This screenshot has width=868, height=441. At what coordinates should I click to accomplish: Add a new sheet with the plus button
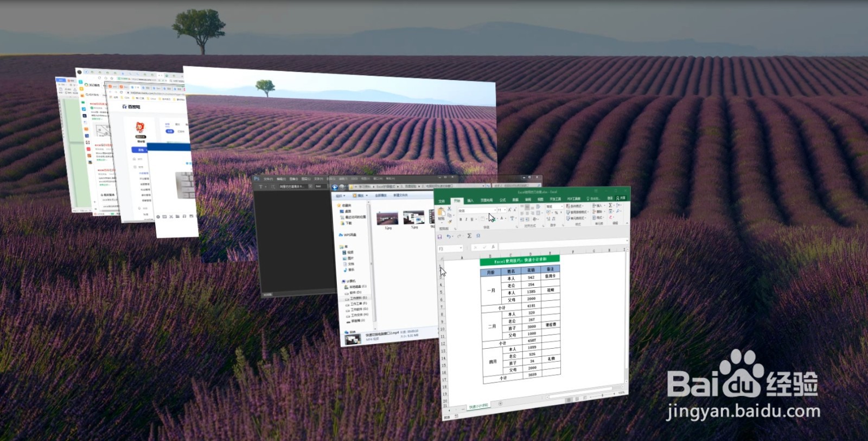click(500, 404)
